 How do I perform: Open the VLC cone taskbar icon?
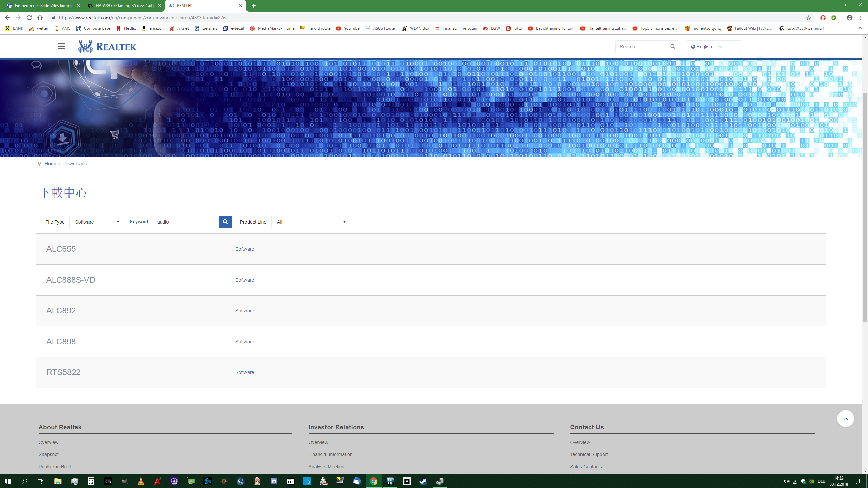[141, 481]
